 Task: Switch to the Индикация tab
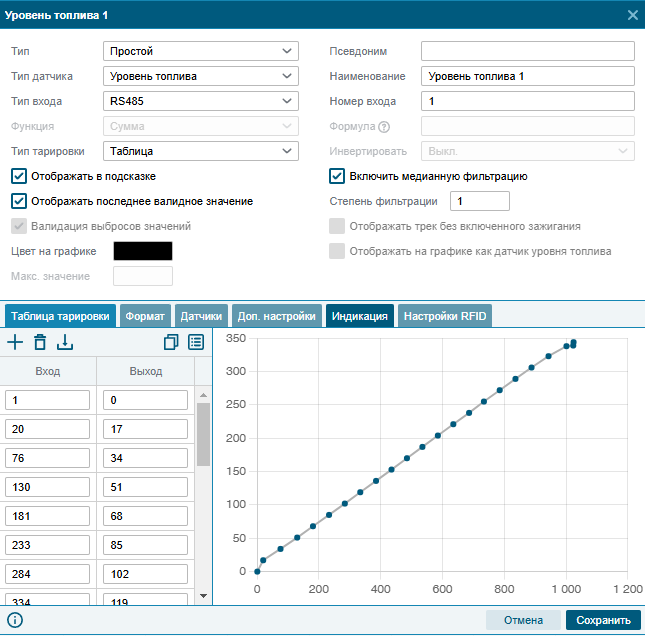360,316
